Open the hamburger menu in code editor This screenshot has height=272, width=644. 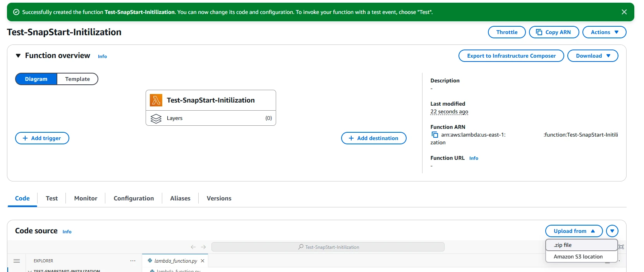pyautogui.click(x=17, y=261)
